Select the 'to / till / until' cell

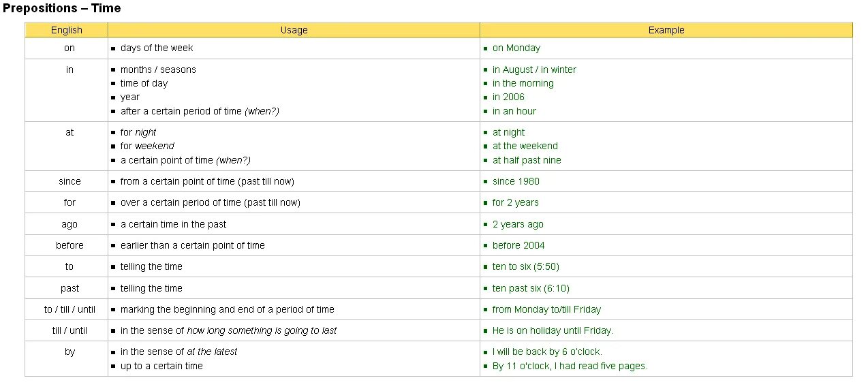pos(69,310)
